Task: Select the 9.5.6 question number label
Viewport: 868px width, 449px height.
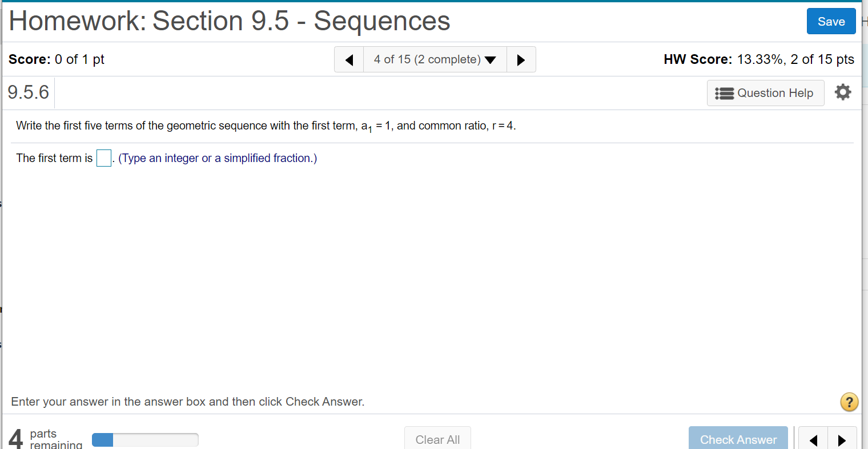Action: pyautogui.click(x=29, y=92)
